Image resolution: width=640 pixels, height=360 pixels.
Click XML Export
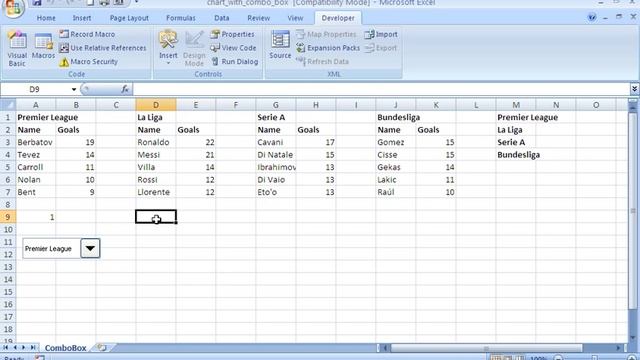coord(380,48)
